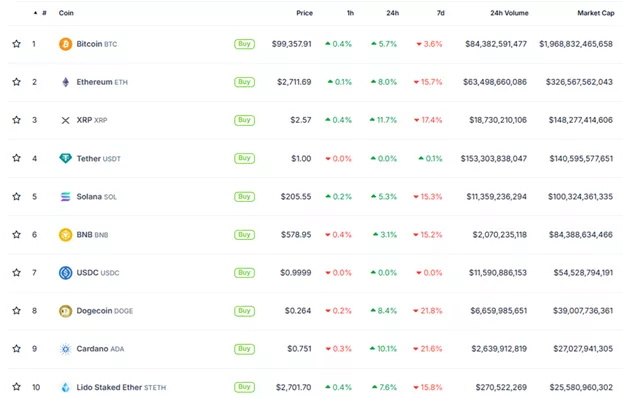Click the Dogecoin logo icon
Viewport: 623px width, 398px height.
click(66, 311)
